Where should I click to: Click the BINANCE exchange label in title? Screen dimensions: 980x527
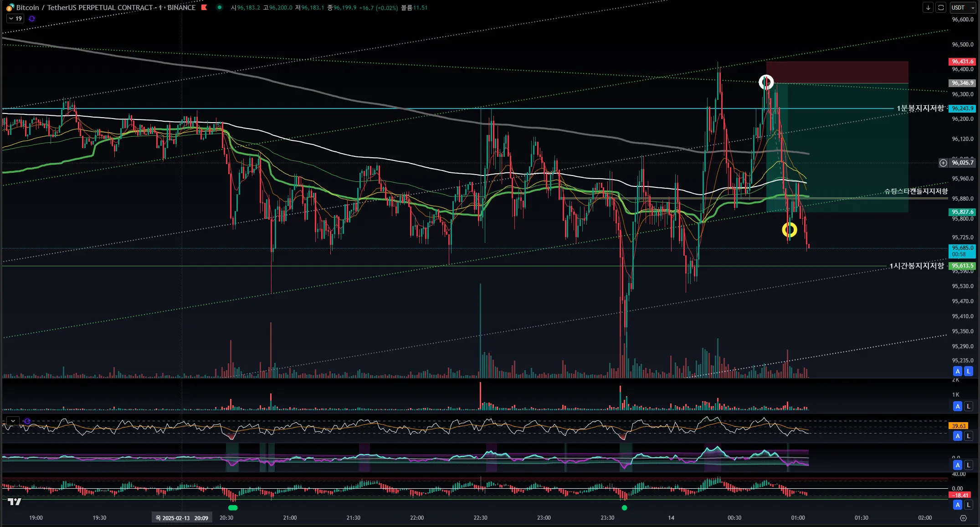(x=181, y=7)
